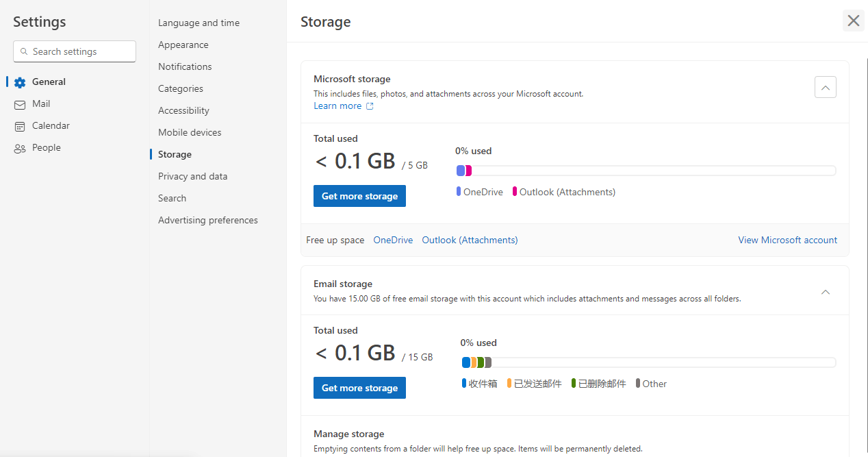Click the search magnifier icon
868x457 pixels.
point(24,51)
